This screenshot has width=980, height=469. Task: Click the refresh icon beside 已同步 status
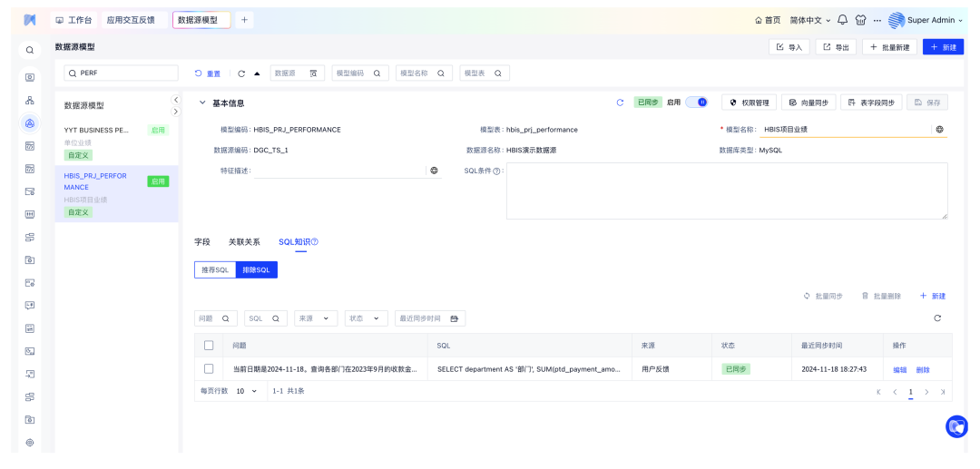[x=620, y=103]
